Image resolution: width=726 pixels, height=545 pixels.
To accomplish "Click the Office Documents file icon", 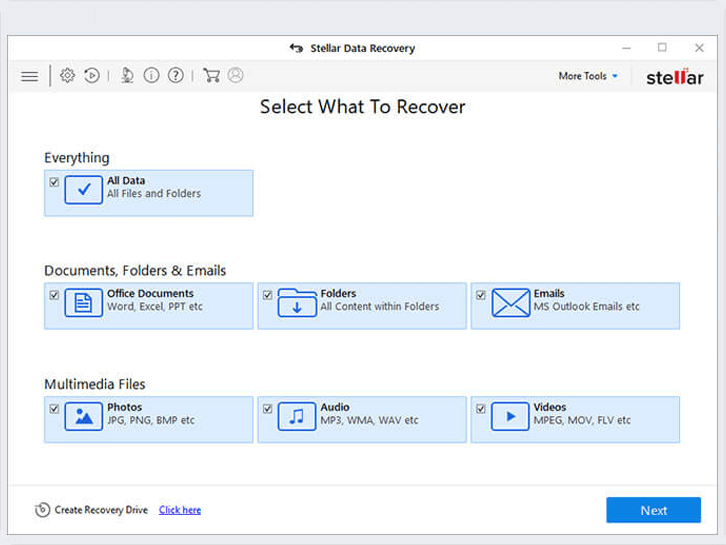I will click(84, 303).
